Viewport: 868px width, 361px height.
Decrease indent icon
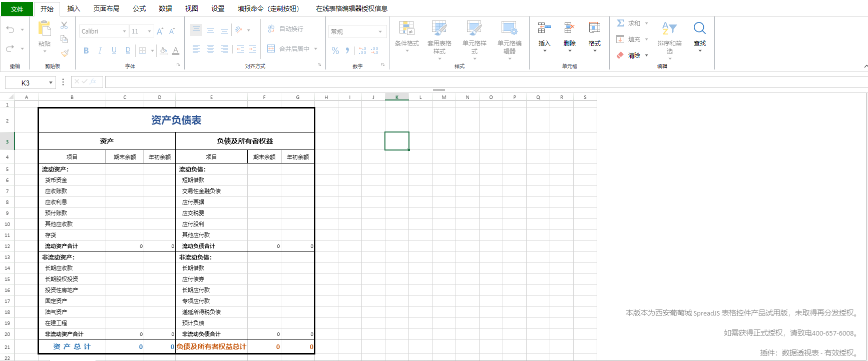(x=240, y=48)
